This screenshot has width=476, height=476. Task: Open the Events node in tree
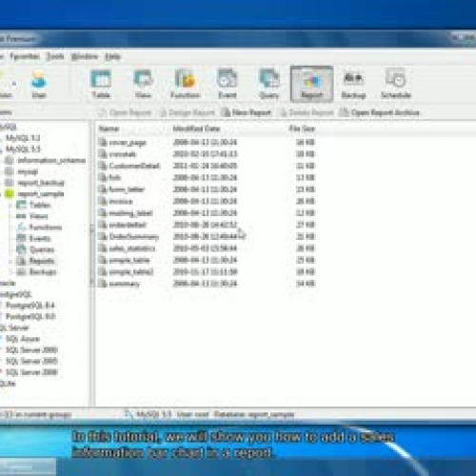coord(39,238)
